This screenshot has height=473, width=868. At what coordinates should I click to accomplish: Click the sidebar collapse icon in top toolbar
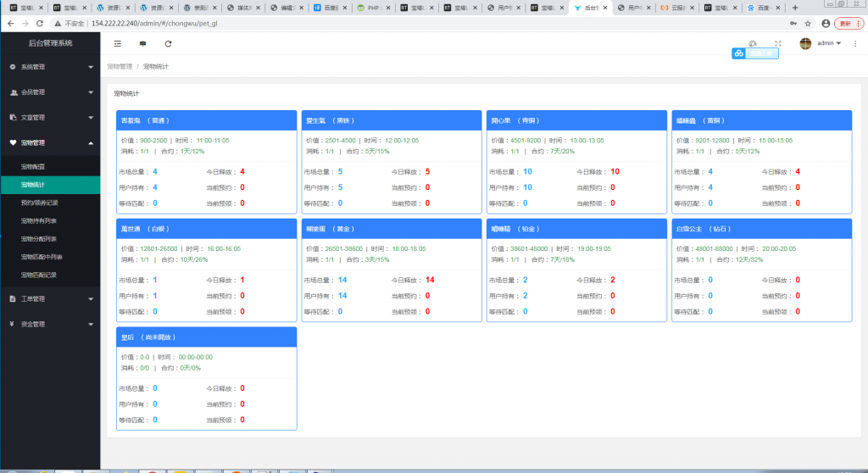(118, 43)
